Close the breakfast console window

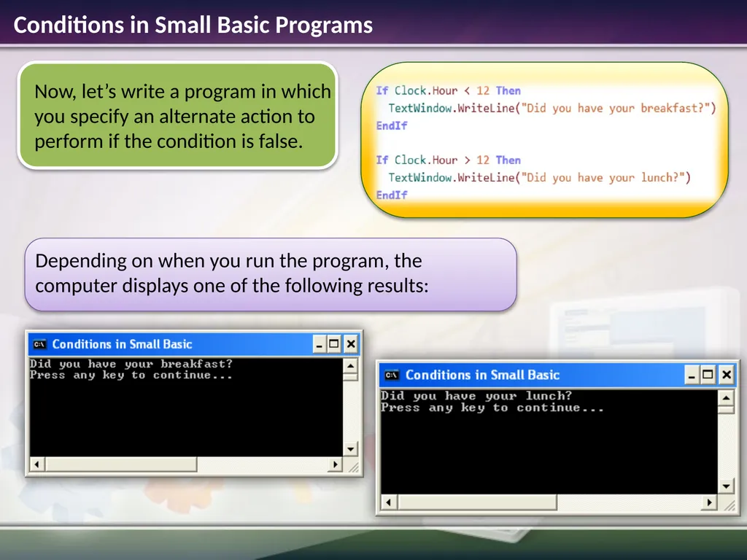point(351,344)
